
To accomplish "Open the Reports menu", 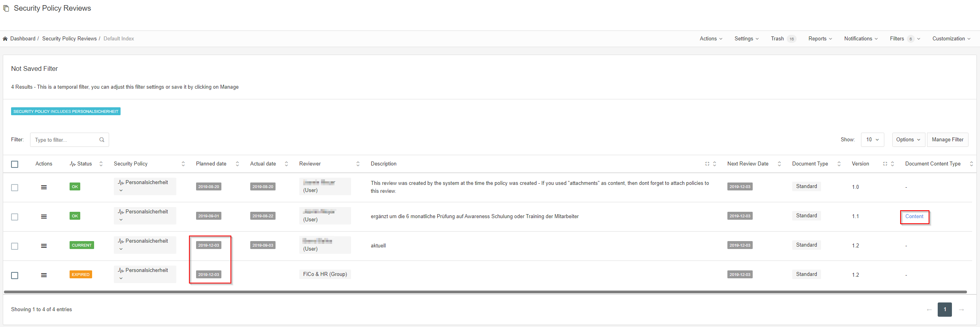I will point(820,39).
